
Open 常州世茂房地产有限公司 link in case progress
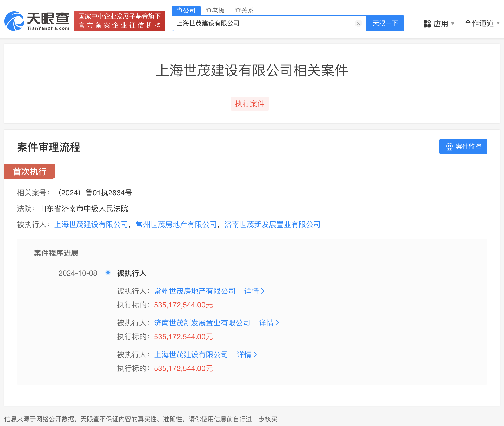195,291
